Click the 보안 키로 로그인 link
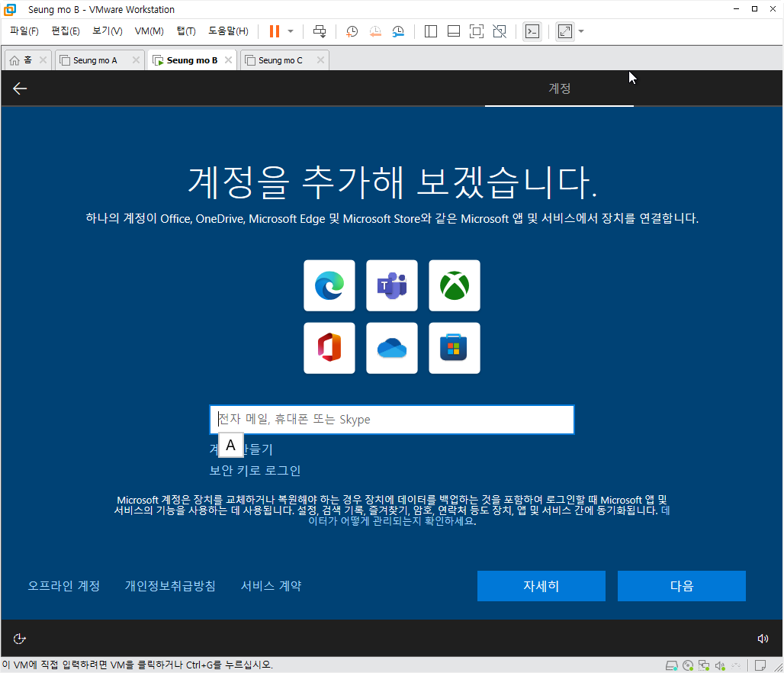The width and height of the screenshot is (784, 673). click(255, 470)
